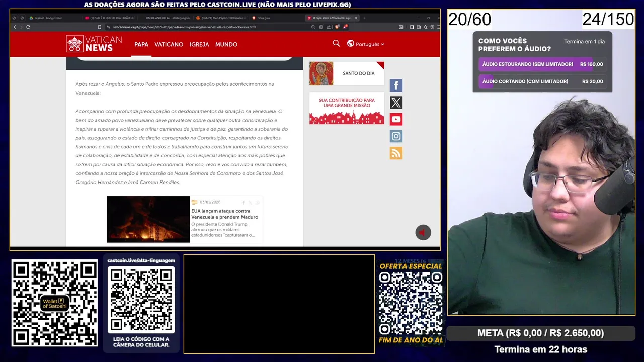Switch to the Nova guia tab
This screenshot has height=362, width=644.
point(276,18)
